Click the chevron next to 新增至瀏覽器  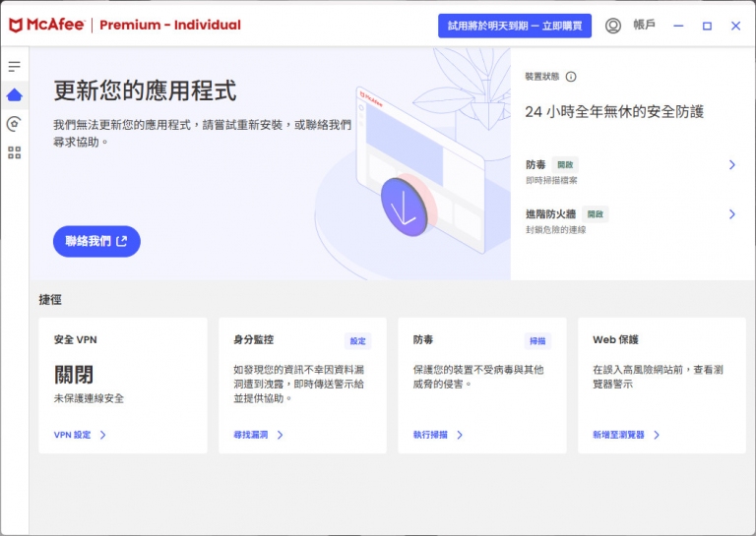tap(657, 435)
